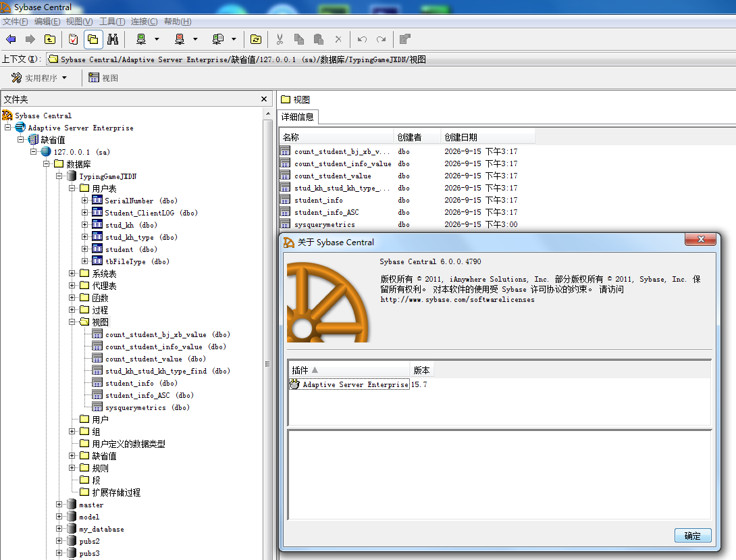Open the 工具(T) menu
Image resolution: width=736 pixels, height=560 pixels.
111,22
